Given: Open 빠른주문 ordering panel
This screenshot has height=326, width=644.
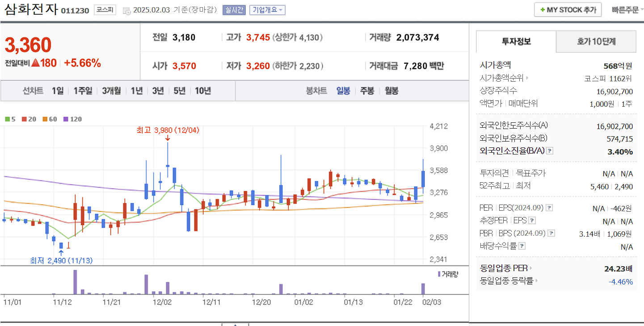Looking at the screenshot, I should 624,9.
